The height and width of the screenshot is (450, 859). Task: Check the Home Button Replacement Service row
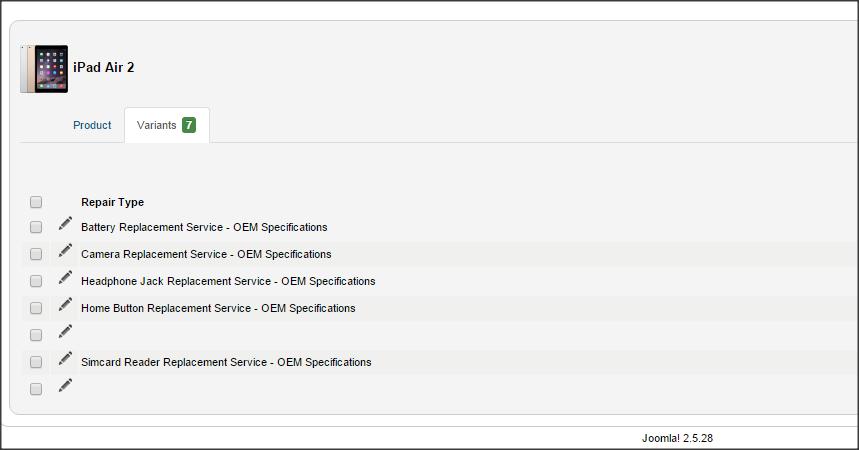pyautogui.click(x=36, y=308)
